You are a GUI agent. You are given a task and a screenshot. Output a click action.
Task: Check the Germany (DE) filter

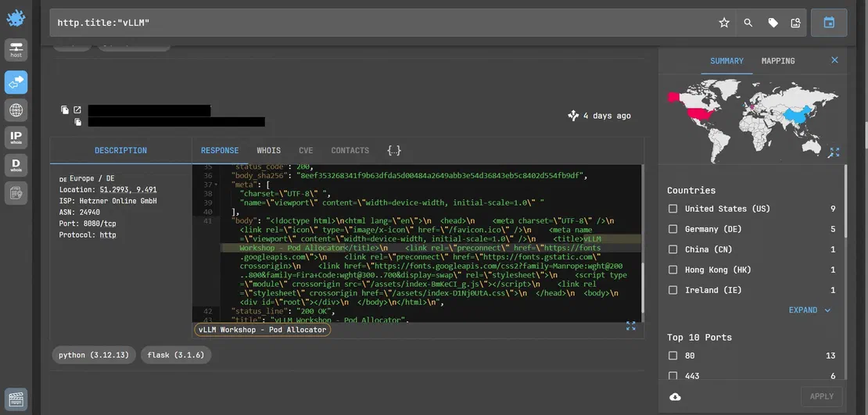(x=673, y=229)
